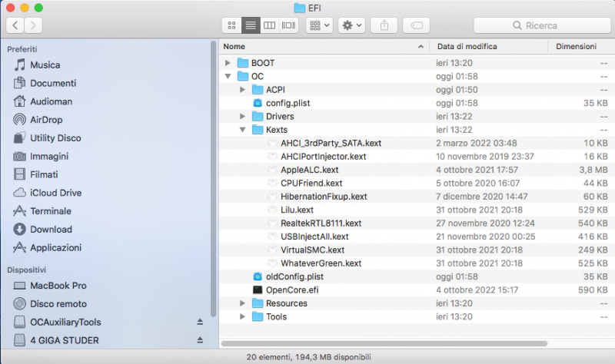This screenshot has height=364, width=615.
Task: Click the EFI folder title icon
Action: (300, 8)
